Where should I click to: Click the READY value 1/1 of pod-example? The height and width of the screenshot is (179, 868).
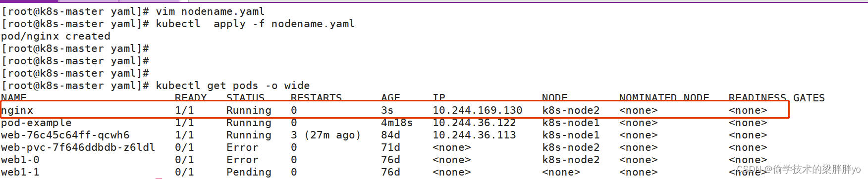184,123
